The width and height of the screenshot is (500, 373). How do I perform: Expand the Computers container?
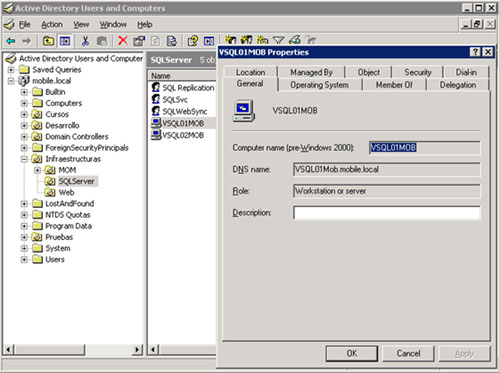click(x=24, y=103)
